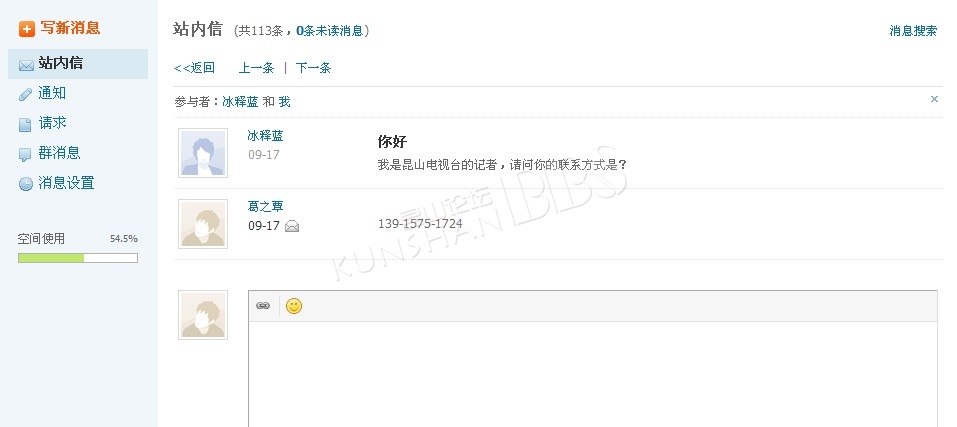This screenshot has height=427, width=957.
Task: Click the pencil icon beside 通知
Action: click(26, 95)
